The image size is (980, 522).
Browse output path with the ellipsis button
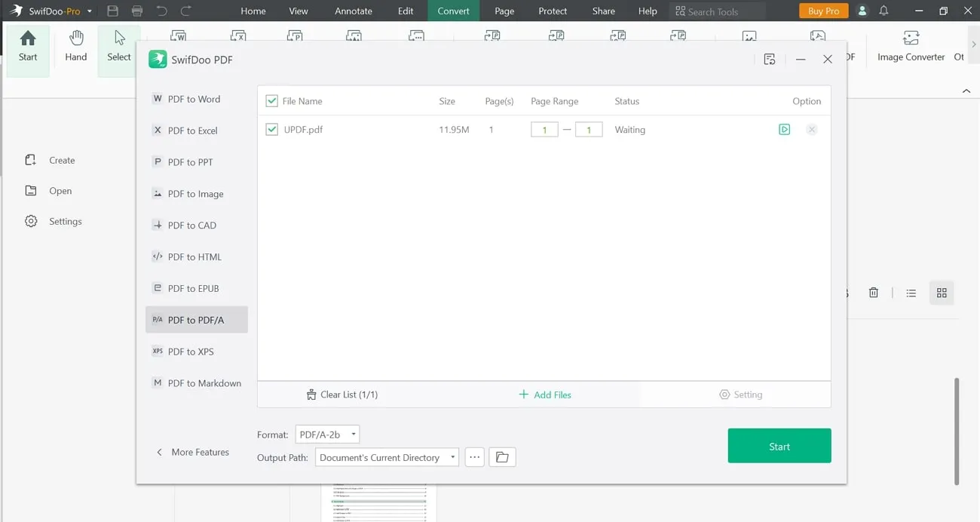[474, 457]
